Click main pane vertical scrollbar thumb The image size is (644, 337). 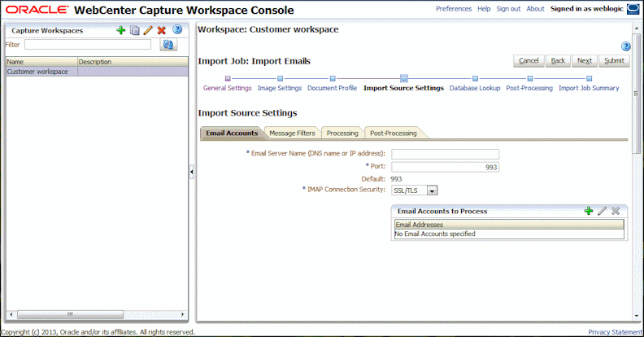[x=636, y=94]
